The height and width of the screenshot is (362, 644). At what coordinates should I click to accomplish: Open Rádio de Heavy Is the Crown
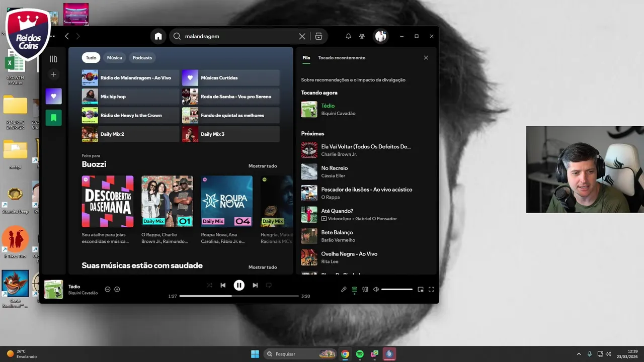[130, 115]
